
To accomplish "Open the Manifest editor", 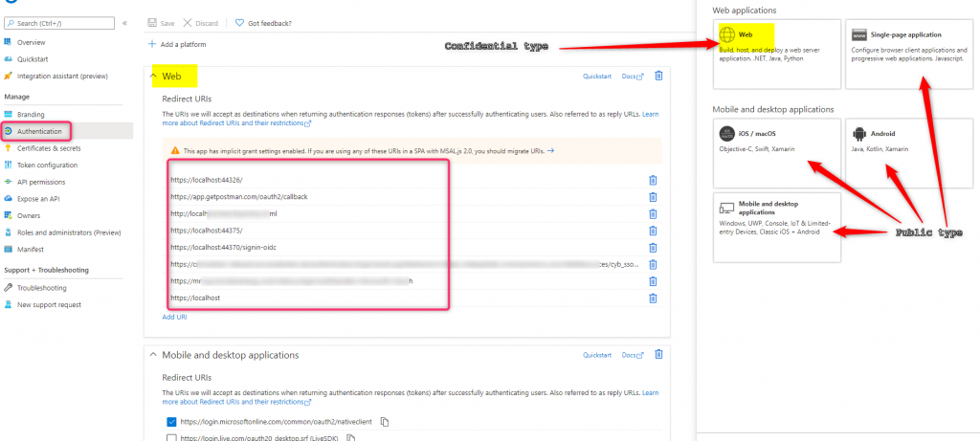I will point(31,250).
